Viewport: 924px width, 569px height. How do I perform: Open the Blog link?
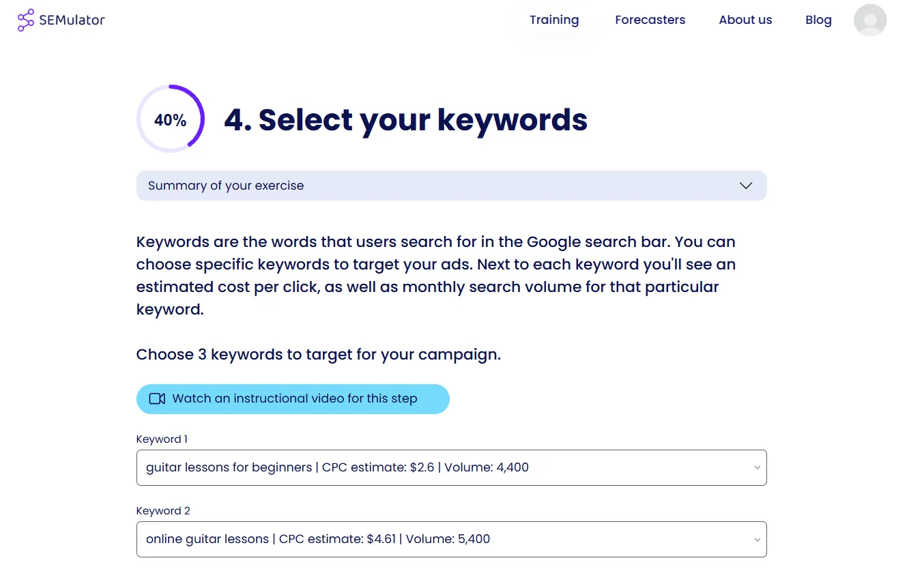[x=818, y=20]
